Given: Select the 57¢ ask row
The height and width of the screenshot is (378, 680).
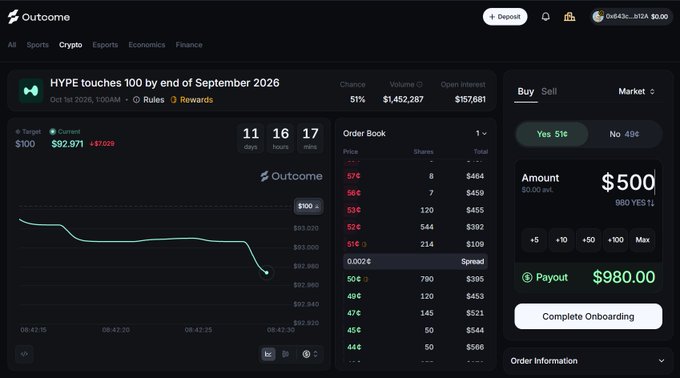Looking at the screenshot, I should coord(415,176).
